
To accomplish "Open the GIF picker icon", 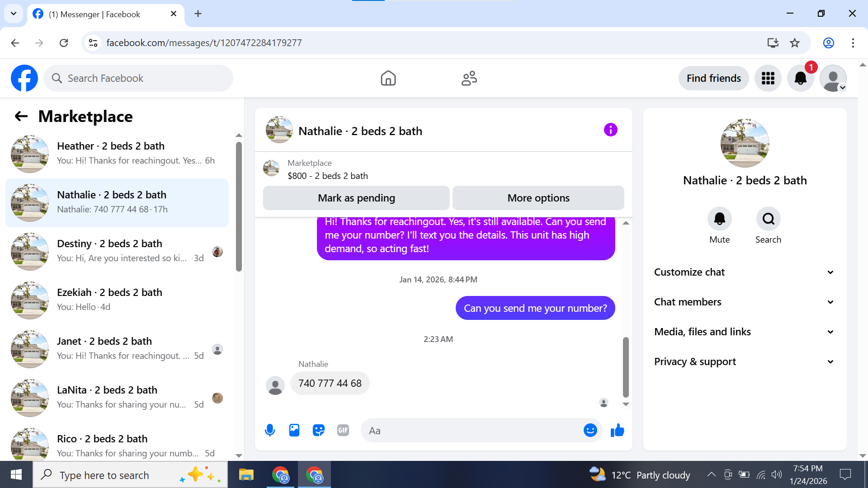I will (x=343, y=430).
